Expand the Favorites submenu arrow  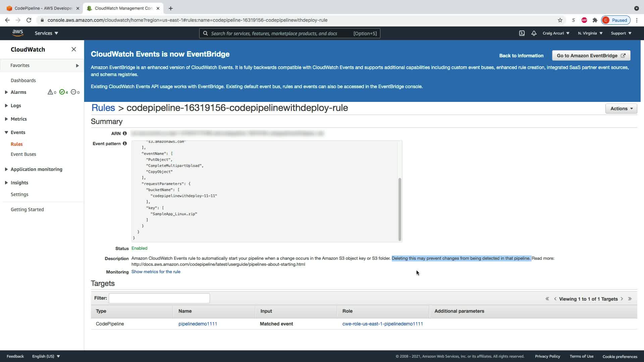pyautogui.click(x=77, y=65)
